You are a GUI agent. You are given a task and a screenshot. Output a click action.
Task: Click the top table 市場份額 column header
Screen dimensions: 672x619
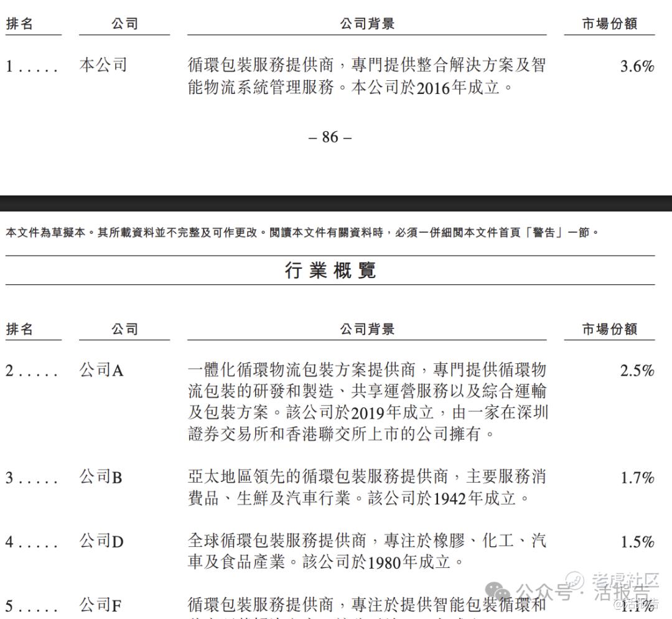pyautogui.click(x=609, y=24)
